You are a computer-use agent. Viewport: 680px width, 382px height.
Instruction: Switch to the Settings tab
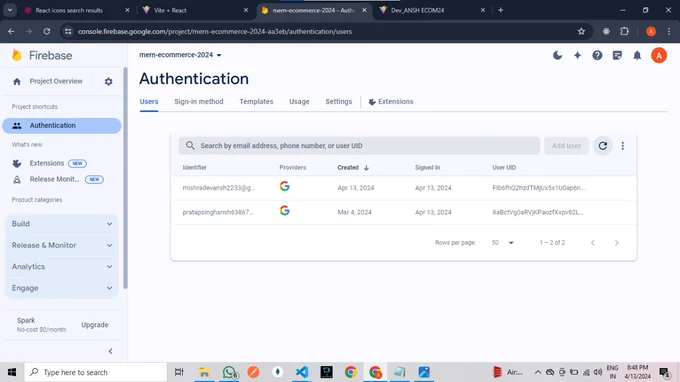point(339,101)
